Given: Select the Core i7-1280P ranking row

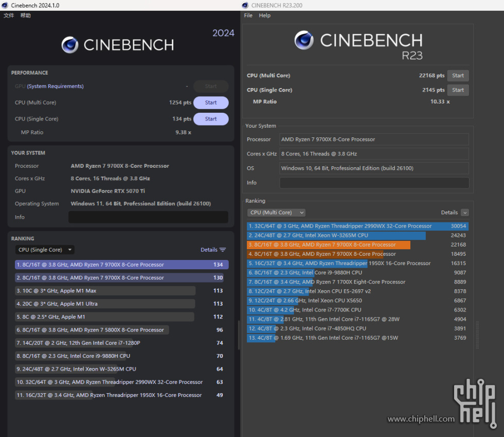Looking at the screenshot, I should coord(122,343).
